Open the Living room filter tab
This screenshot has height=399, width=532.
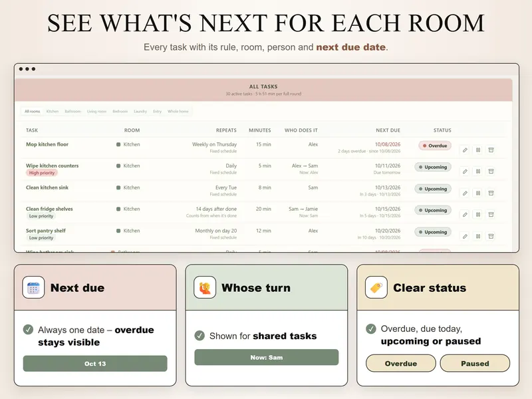(x=96, y=111)
